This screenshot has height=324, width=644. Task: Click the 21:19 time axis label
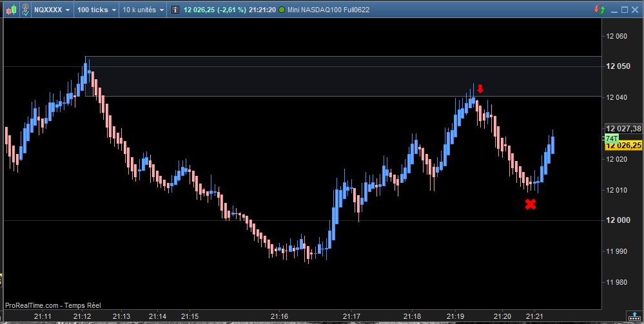(x=455, y=316)
